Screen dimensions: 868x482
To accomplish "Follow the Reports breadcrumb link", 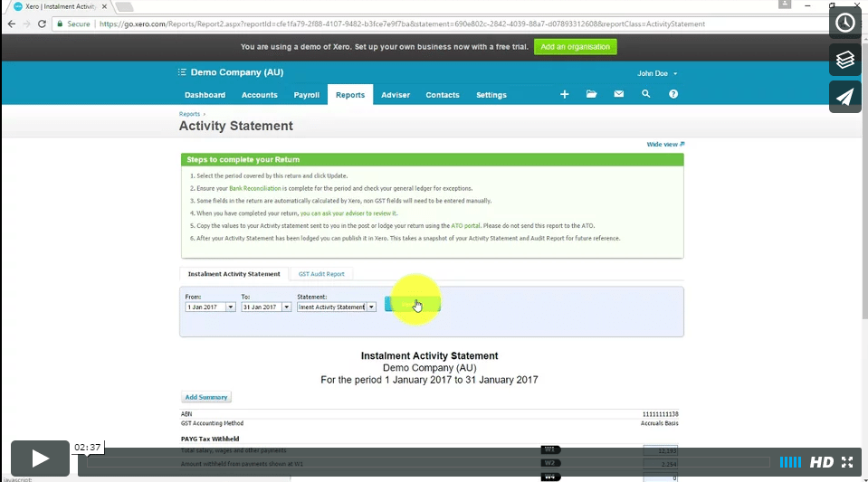I will tap(189, 114).
